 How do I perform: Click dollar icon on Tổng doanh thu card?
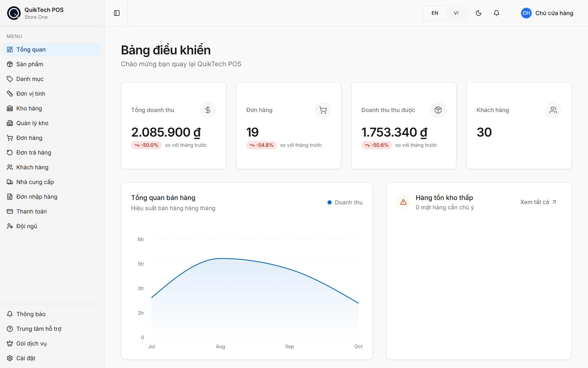click(208, 110)
